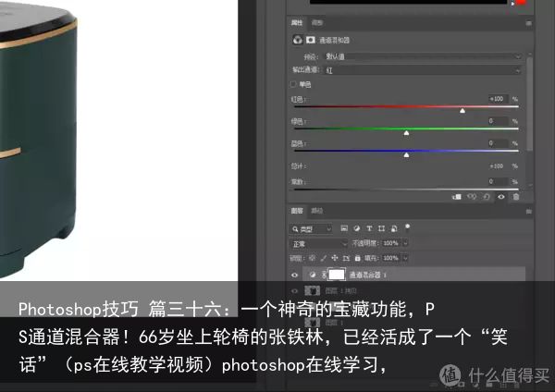Adjust the blue 蓝色 slider handle
The image size is (555, 392).
coord(406,155)
